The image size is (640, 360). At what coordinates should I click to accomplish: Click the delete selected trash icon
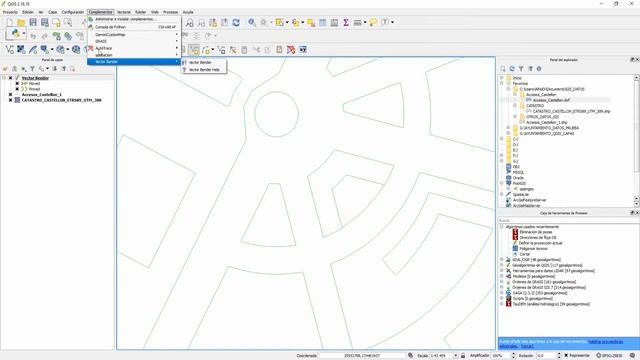pyautogui.click(x=244, y=50)
